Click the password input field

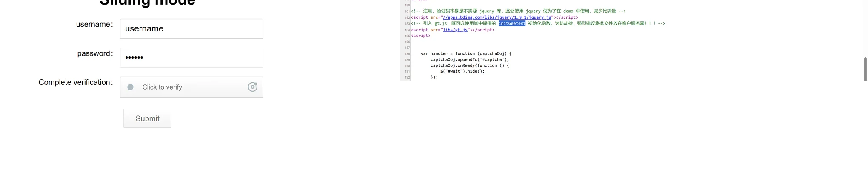[x=191, y=58]
